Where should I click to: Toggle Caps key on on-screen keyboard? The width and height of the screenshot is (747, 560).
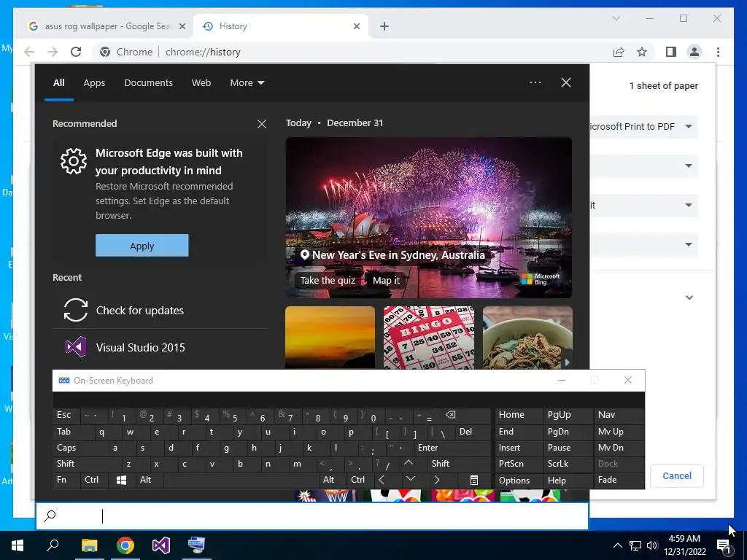pyautogui.click(x=80, y=448)
